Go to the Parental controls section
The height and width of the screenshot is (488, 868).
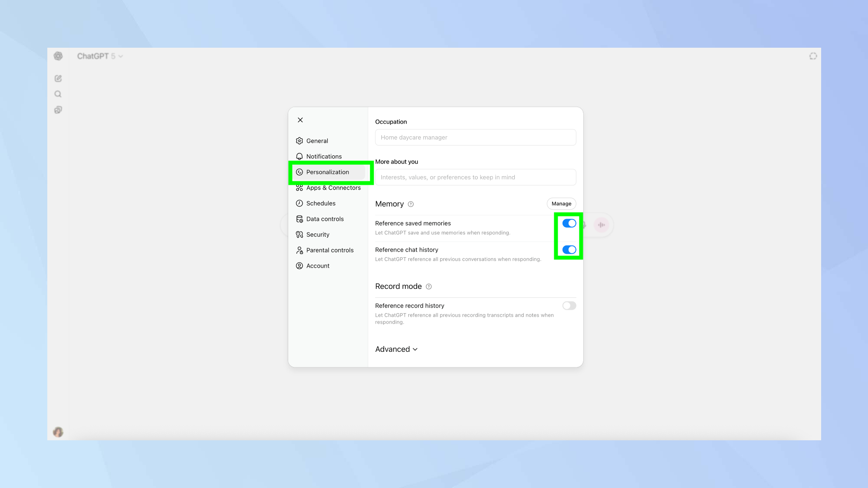click(x=329, y=250)
